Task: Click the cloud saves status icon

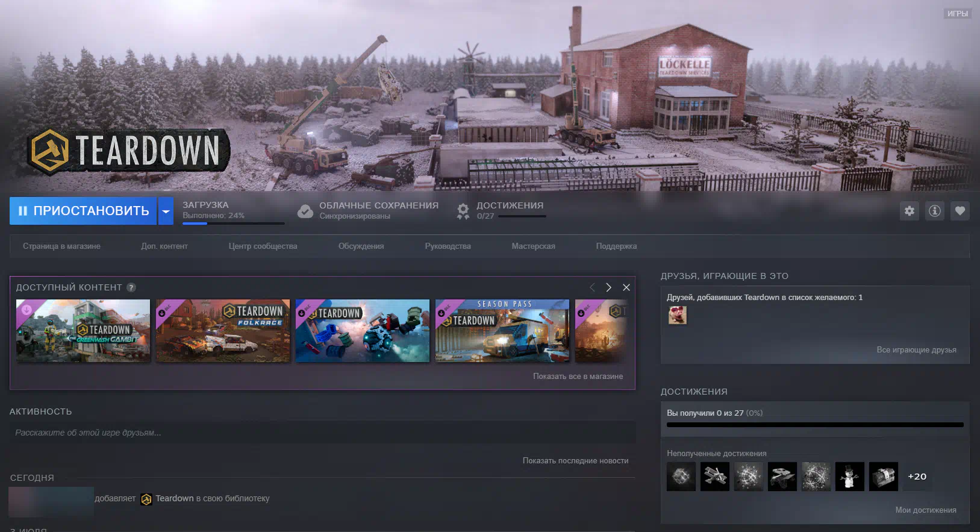Action: click(305, 211)
